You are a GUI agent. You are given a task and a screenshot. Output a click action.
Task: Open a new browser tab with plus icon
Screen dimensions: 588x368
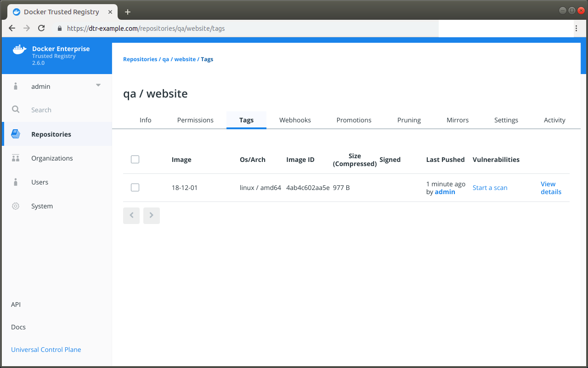click(128, 12)
